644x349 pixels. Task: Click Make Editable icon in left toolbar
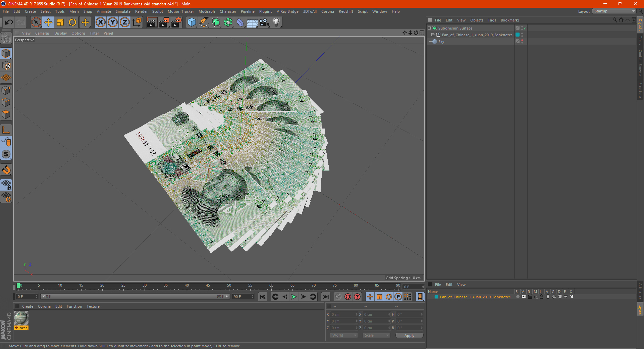click(6, 38)
